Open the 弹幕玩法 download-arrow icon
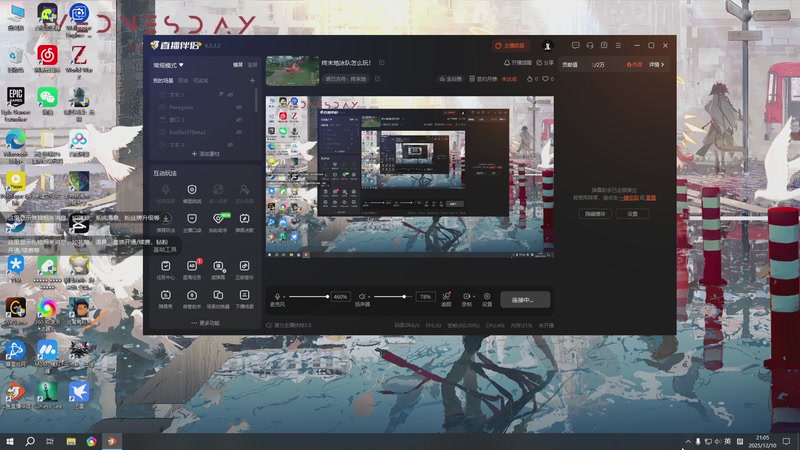 [x=166, y=218]
